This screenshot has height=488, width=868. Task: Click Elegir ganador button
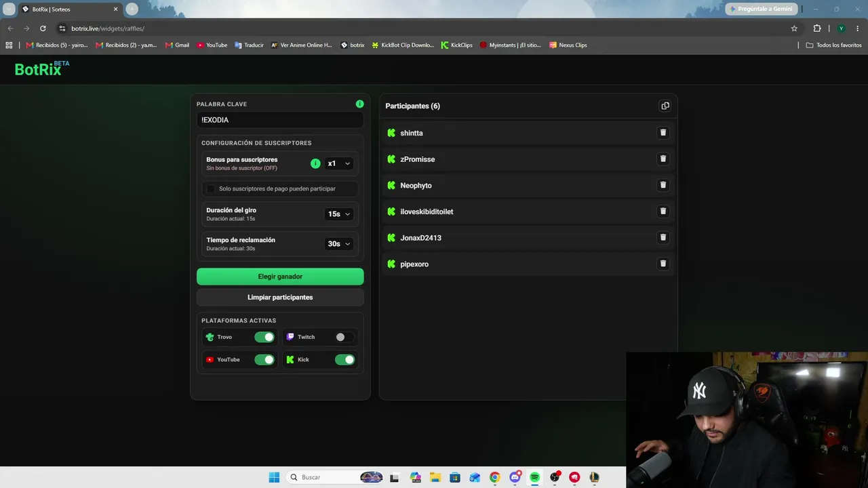280,277
